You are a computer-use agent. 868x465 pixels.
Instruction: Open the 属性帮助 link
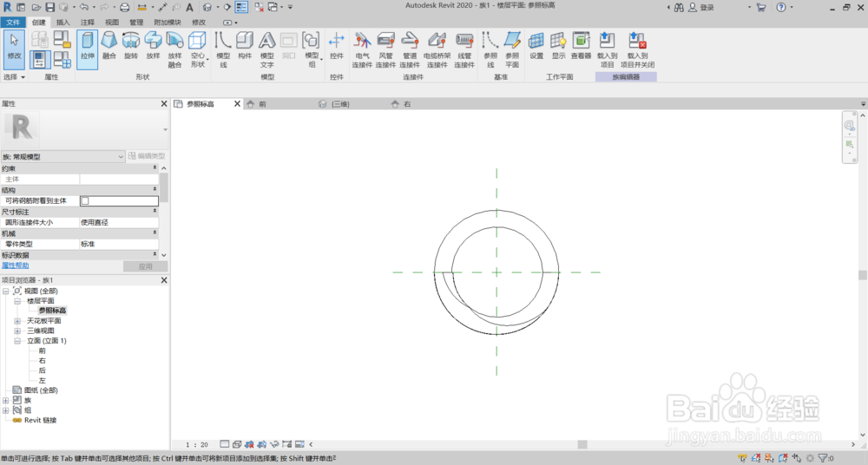coord(15,265)
